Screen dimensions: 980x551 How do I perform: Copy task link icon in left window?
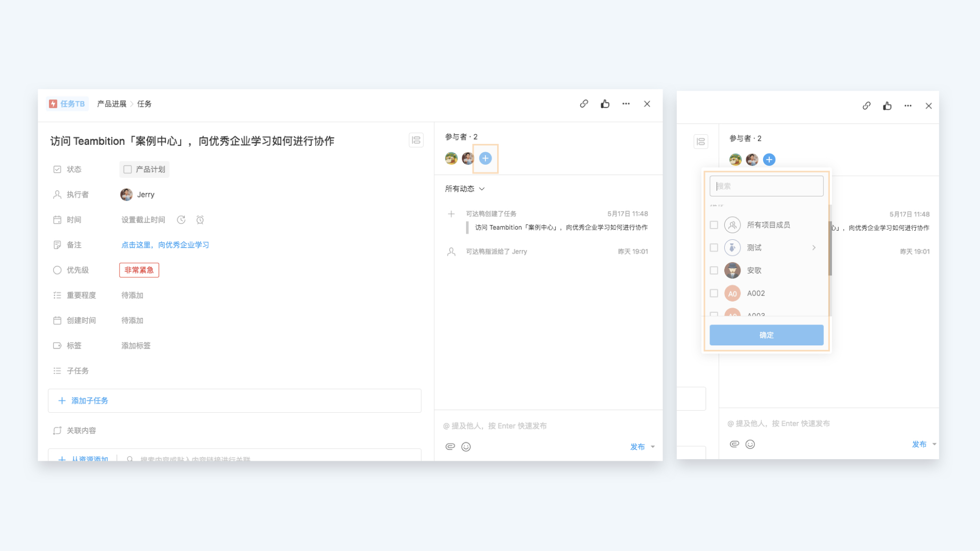click(584, 104)
